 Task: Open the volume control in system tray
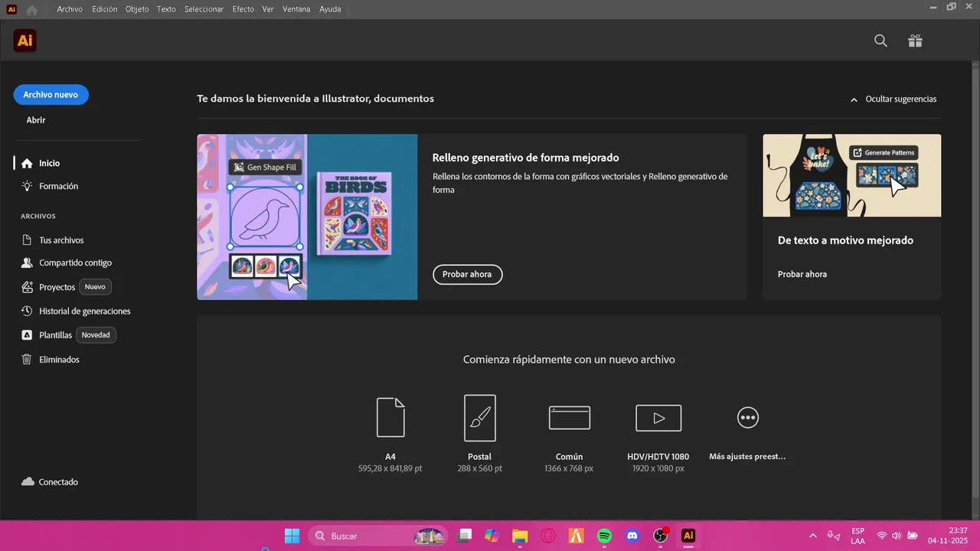[897, 536]
